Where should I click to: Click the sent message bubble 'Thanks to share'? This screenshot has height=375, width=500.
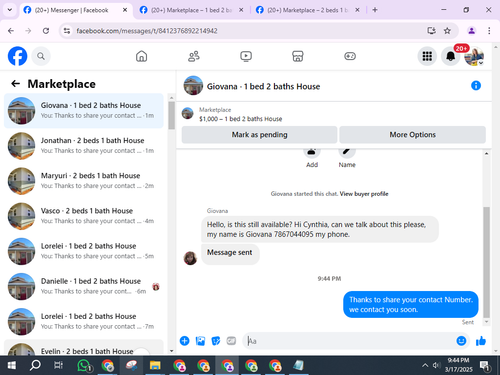tap(411, 304)
